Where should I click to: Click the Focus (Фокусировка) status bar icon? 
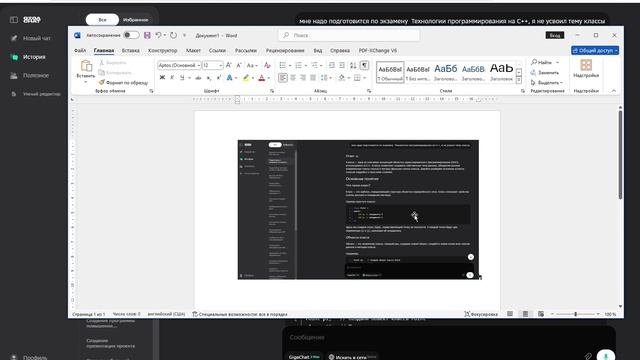[467, 314]
